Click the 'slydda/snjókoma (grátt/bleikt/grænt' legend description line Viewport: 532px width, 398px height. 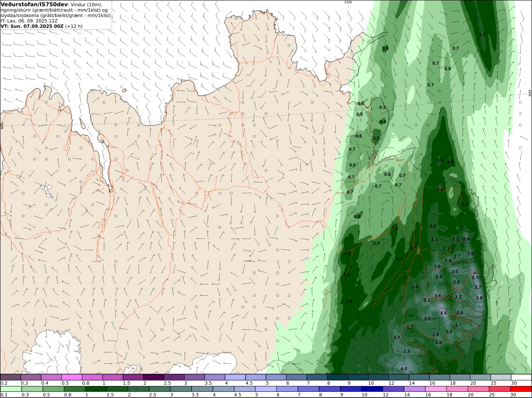(x=56, y=15)
